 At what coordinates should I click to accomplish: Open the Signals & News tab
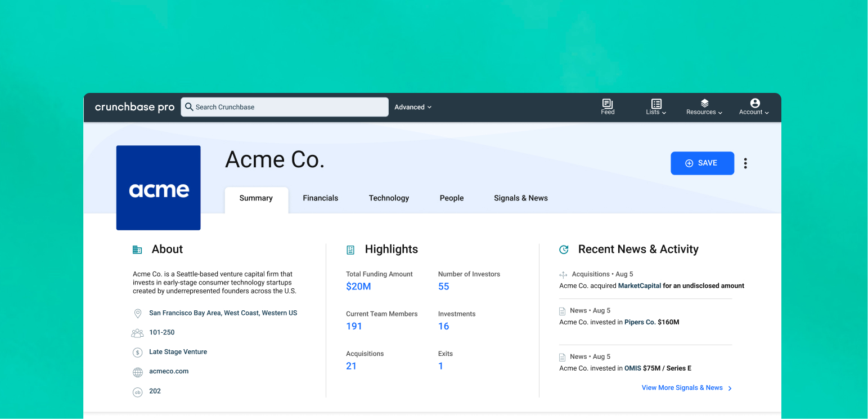[x=521, y=198]
